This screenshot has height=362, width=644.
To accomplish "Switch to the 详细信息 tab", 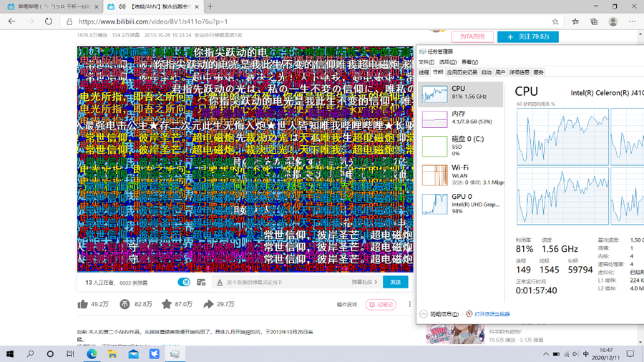I will click(519, 72).
